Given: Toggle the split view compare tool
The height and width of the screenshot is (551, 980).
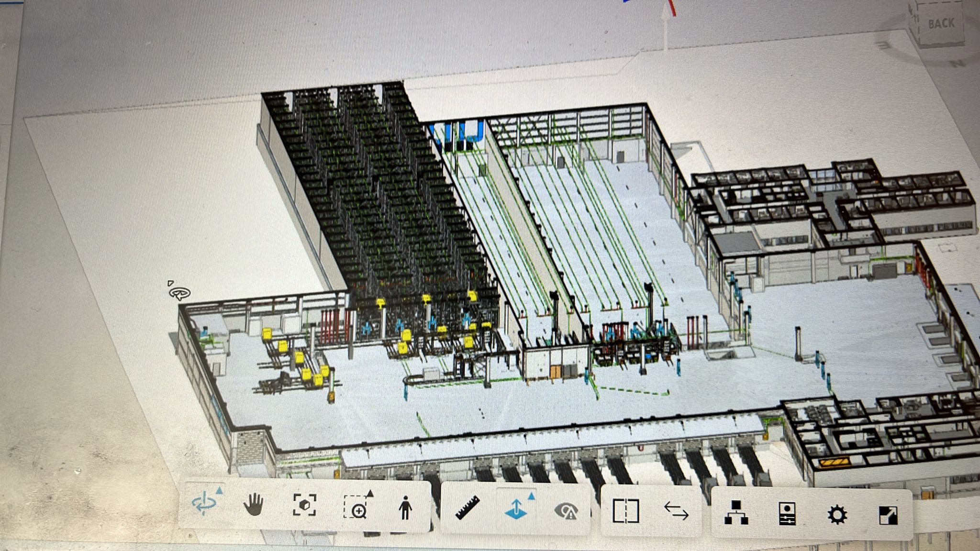Looking at the screenshot, I should (626, 511).
